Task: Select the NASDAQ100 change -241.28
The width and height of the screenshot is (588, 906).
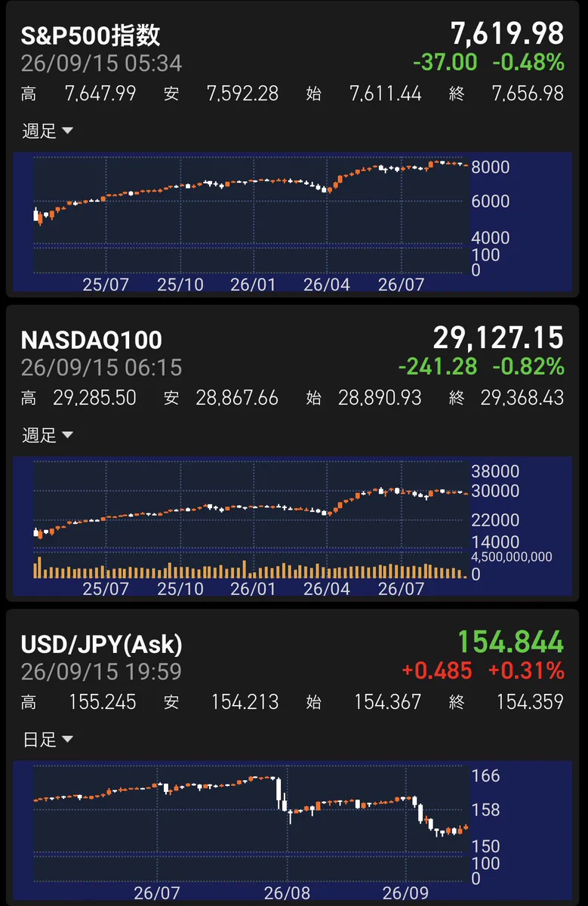Action: [438, 366]
